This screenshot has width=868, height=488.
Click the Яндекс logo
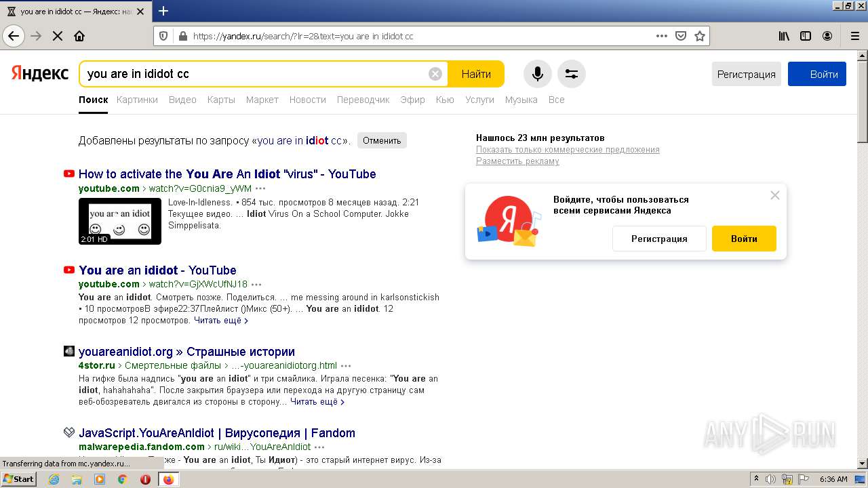coord(39,73)
